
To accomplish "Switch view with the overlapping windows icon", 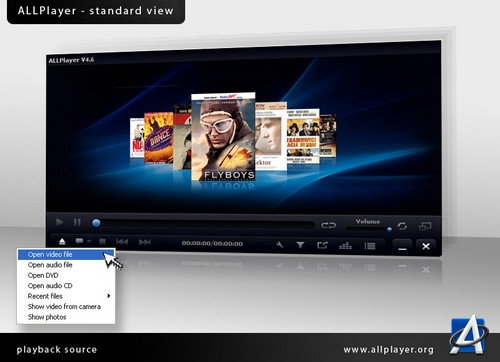I will 425,227.
